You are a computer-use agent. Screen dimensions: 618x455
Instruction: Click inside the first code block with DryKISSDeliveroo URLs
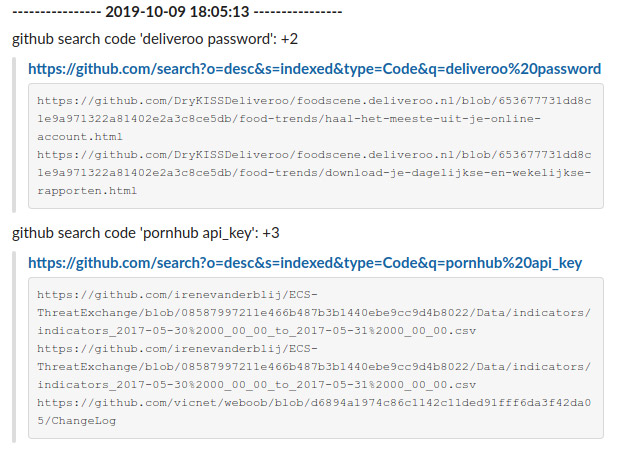[x=316, y=146]
